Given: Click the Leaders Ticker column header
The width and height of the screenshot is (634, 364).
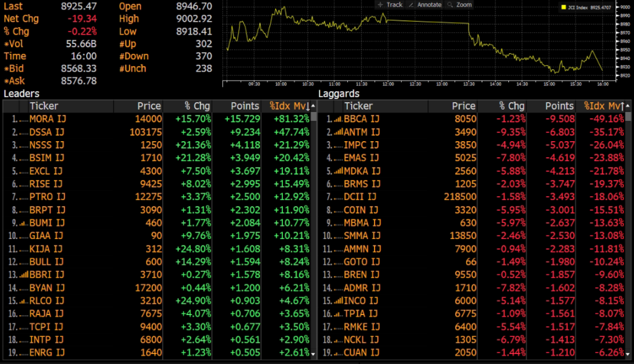Looking at the screenshot, I should click(x=44, y=106).
